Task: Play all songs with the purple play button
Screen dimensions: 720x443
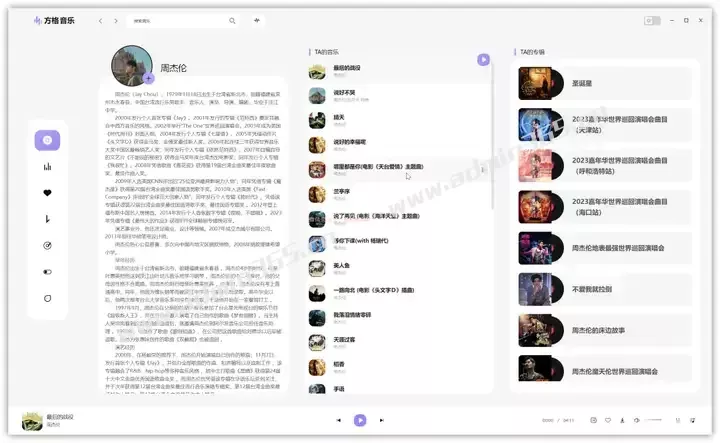Action: tap(483, 60)
